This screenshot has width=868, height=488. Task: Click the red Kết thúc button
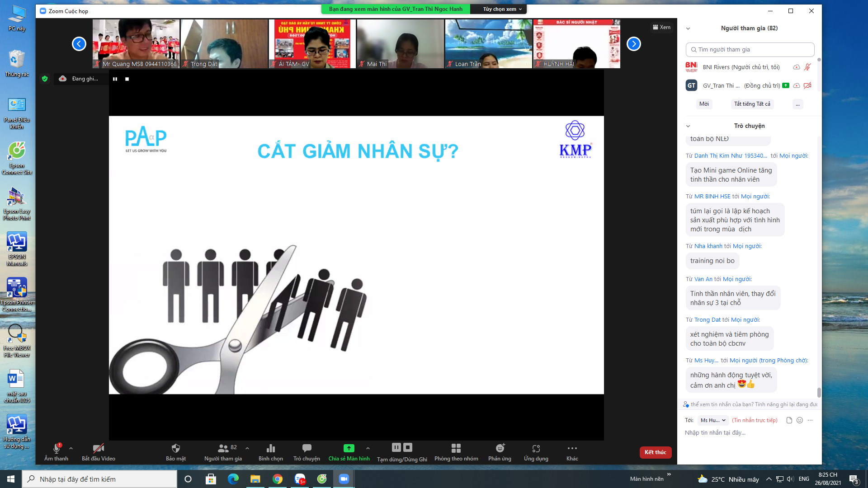click(x=655, y=452)
